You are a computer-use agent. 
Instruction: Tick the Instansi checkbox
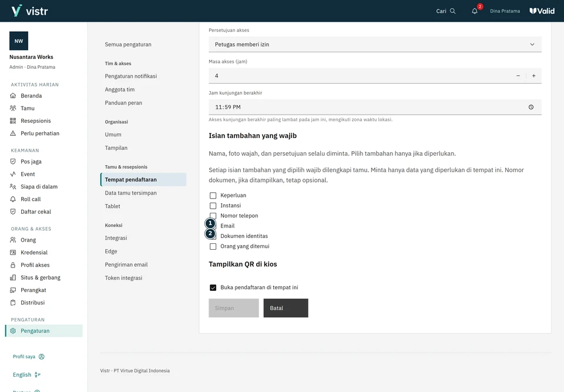point(213,206)
